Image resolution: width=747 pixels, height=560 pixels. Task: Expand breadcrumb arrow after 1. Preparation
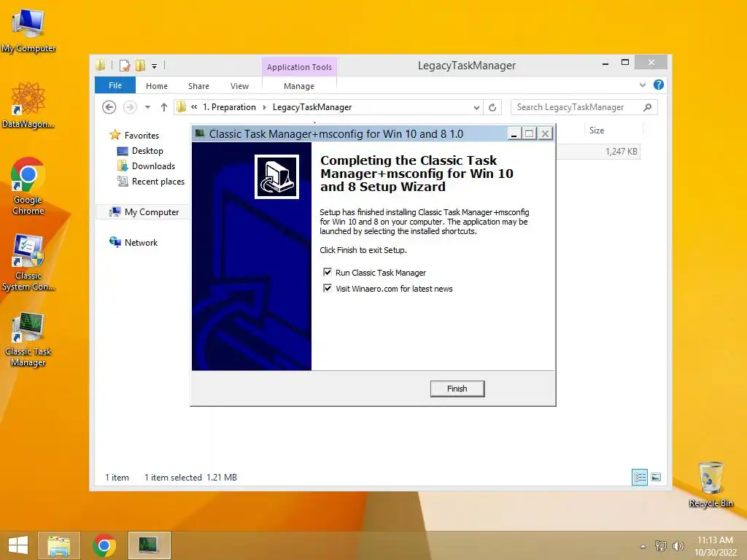point(264,108)
